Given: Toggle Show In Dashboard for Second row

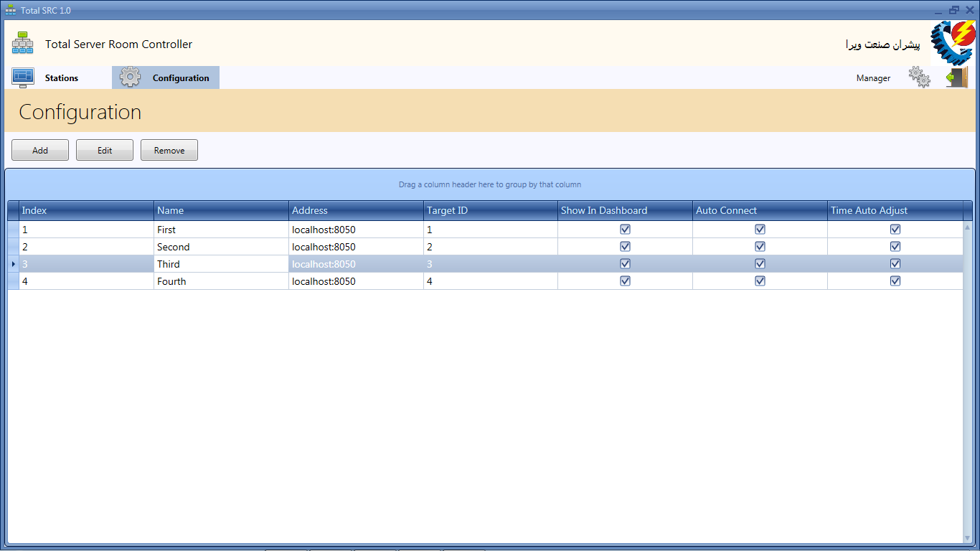Looking at the screenshot, I should coord(625,247).
